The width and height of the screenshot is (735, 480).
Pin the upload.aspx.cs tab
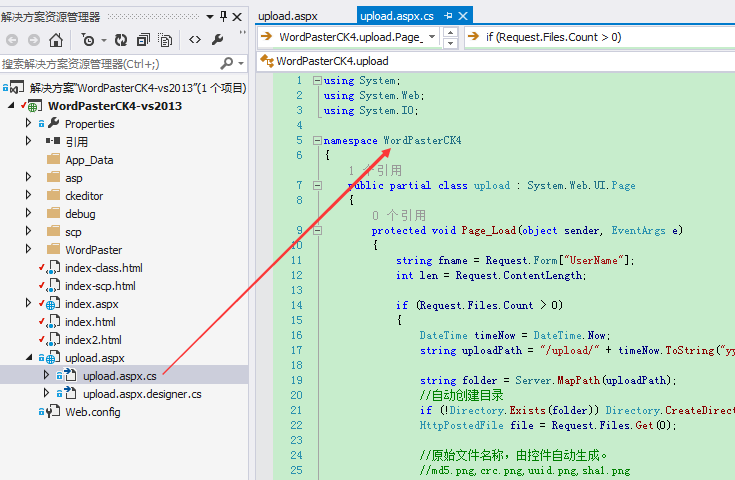(x=448, y=16)
